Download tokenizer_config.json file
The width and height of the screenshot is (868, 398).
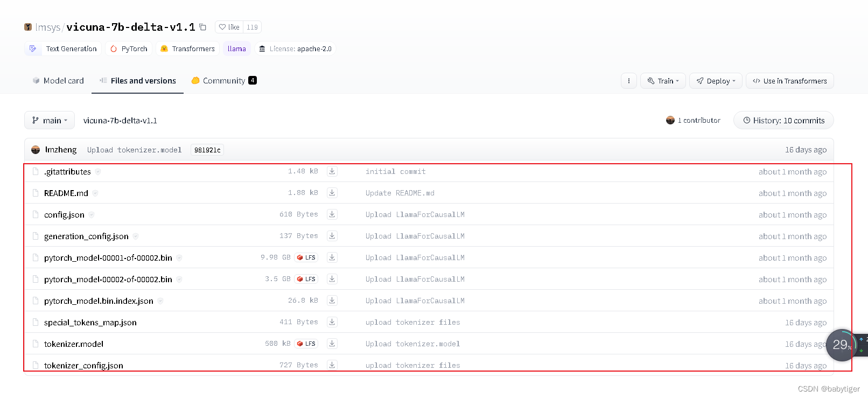coord(332,365)
